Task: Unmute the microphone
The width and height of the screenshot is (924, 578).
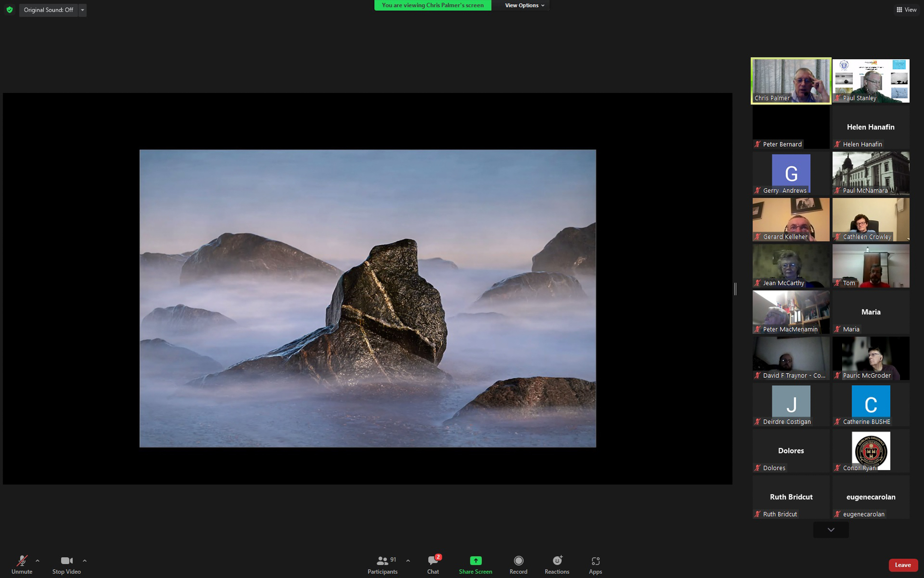Action: [22, 565]
